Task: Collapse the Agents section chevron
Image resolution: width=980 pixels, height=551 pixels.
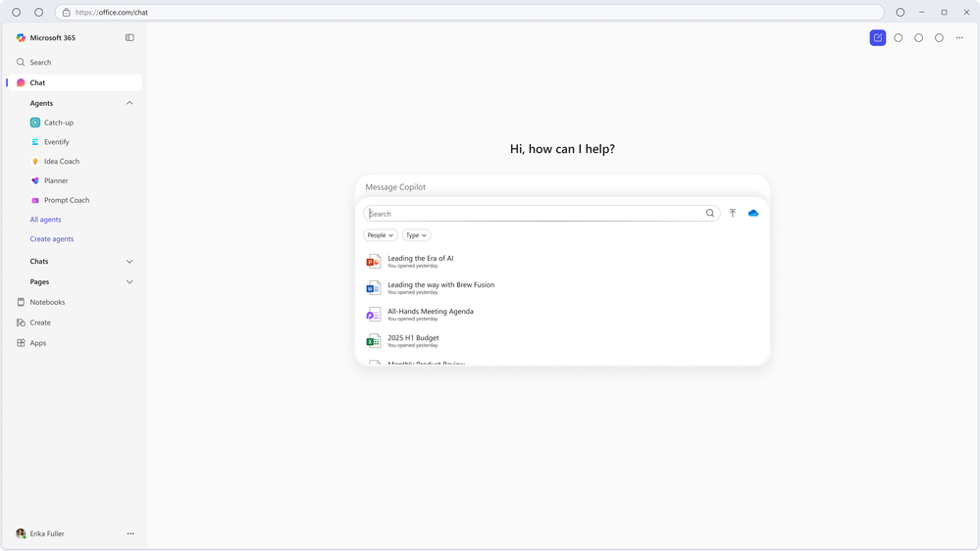Action: click(x=129, y=103)
